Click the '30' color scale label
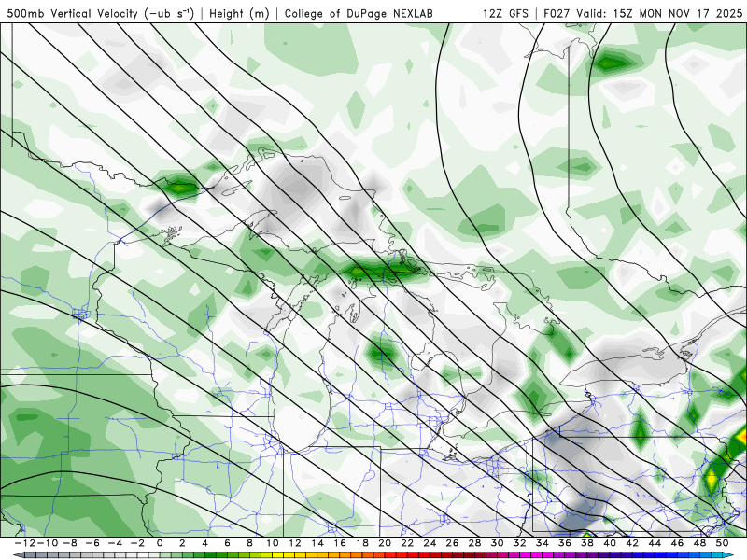This screenshot has width=747, height=560. tap(497, 543)
